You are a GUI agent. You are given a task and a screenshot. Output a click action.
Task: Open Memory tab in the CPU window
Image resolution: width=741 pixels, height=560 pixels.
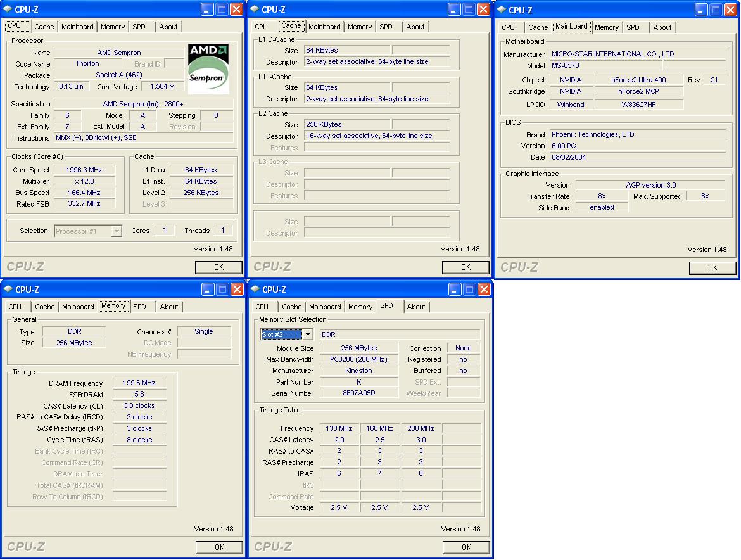113,27
